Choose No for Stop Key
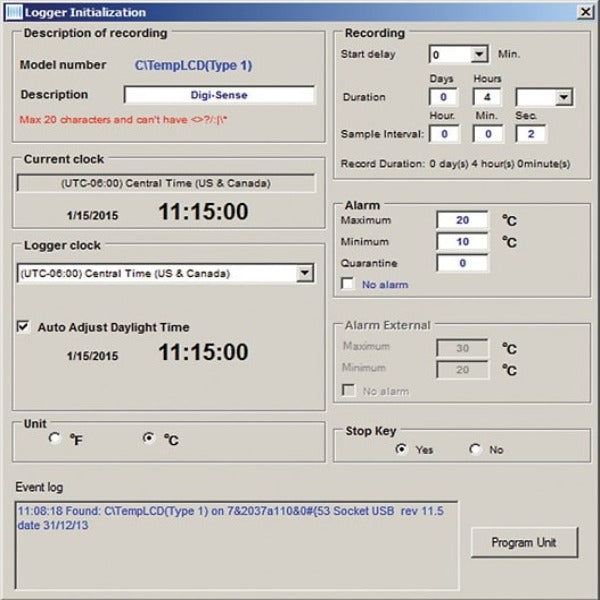This screenshot has height=600, width=600. click(x=474, y=450)
